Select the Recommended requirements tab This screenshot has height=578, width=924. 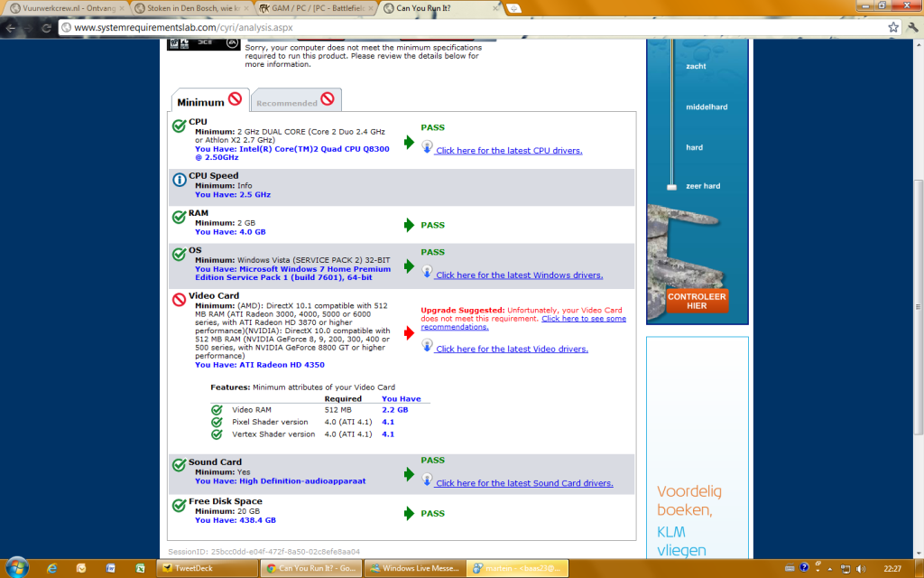(x=296, y=100)
